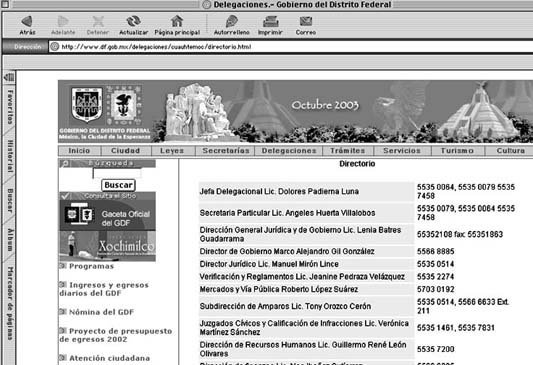Refresh page with the Actualizar icon

[133, 21]
